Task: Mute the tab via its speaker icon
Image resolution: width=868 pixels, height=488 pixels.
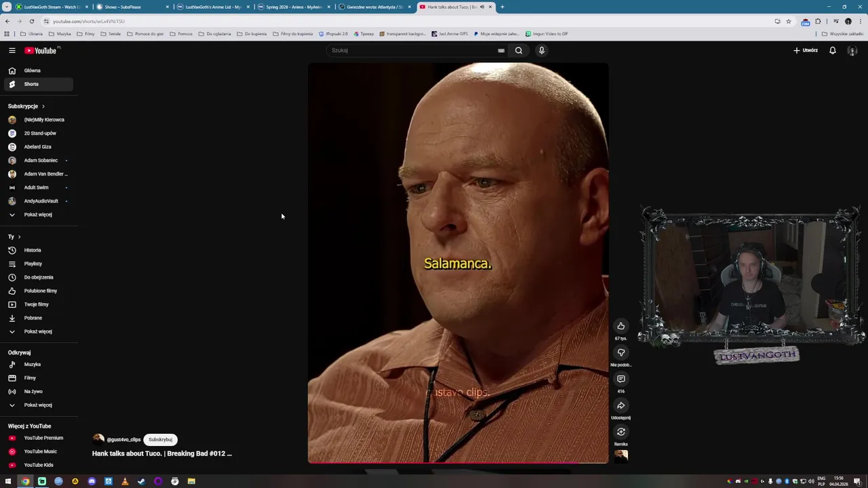Action: (x=481, y=7)
